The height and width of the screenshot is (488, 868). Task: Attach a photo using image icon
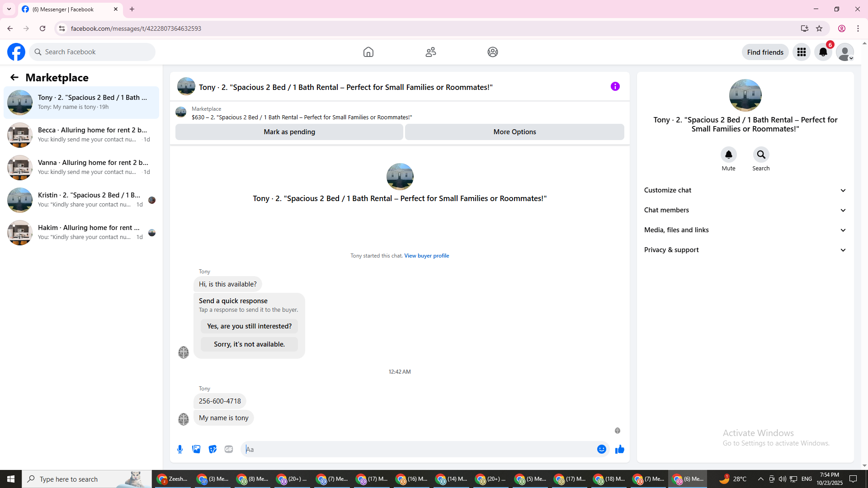click(196, 449)
